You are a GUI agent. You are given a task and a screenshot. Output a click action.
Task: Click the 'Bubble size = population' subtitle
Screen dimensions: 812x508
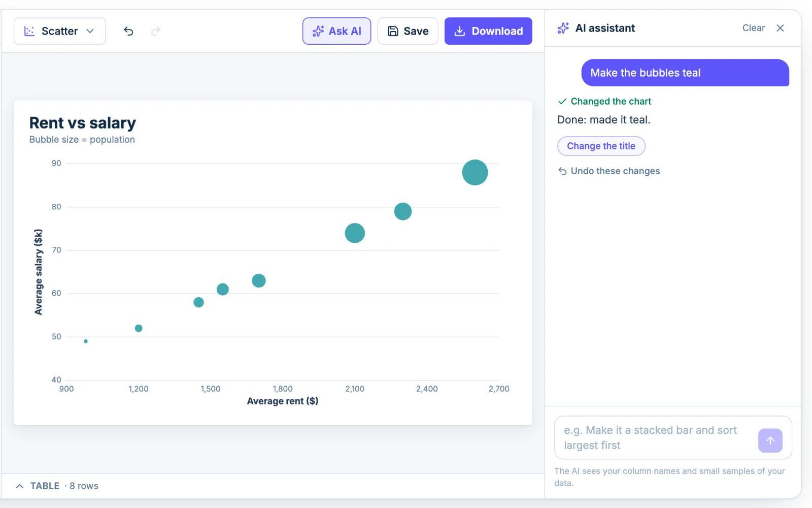(82, 140)
